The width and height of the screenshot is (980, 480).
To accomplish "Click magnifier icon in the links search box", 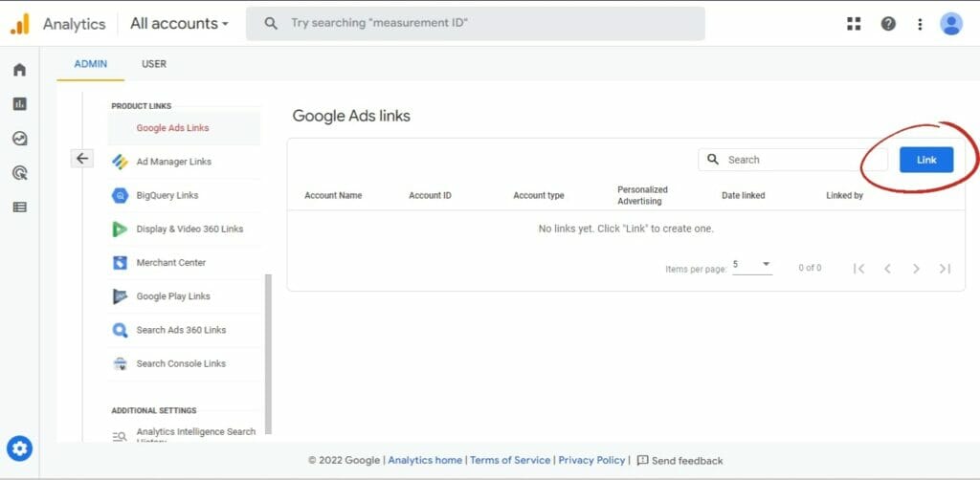I will tap(712, 160).
